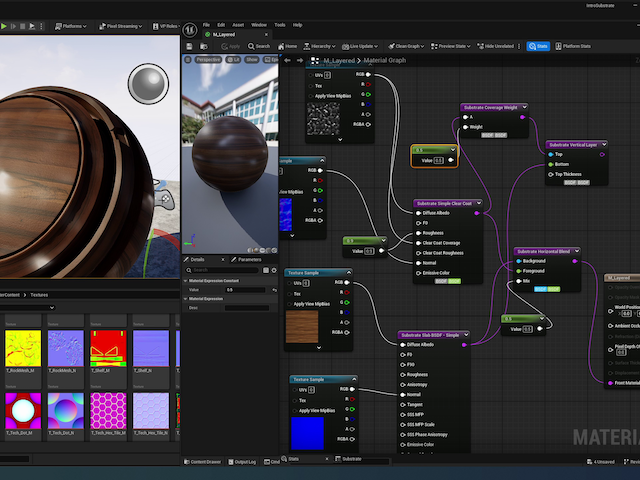Collapse Substrate Slab BSDF - Simple node chevron
This screenshot has height=480, width=640.
[x=466, y=335]
